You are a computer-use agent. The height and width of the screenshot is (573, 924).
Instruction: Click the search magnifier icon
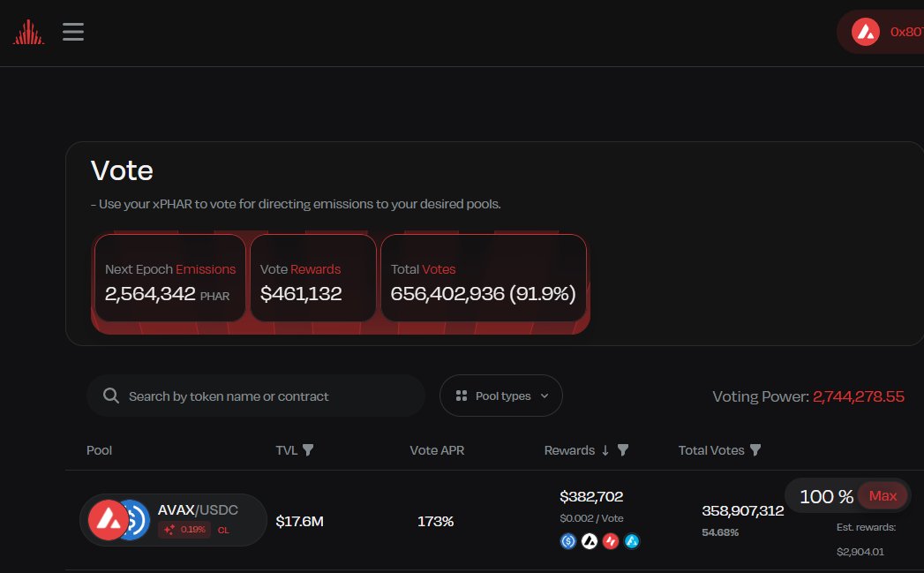pyautogui.click(x=111, y=396)
